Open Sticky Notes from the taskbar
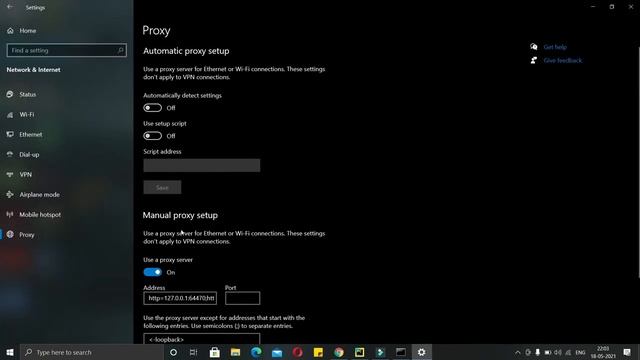 318,352
